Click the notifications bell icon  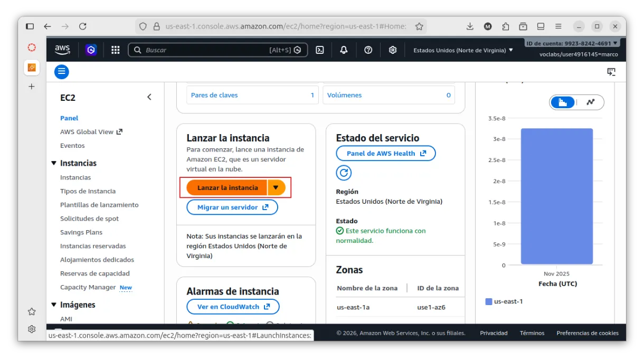tap(344, 50)
